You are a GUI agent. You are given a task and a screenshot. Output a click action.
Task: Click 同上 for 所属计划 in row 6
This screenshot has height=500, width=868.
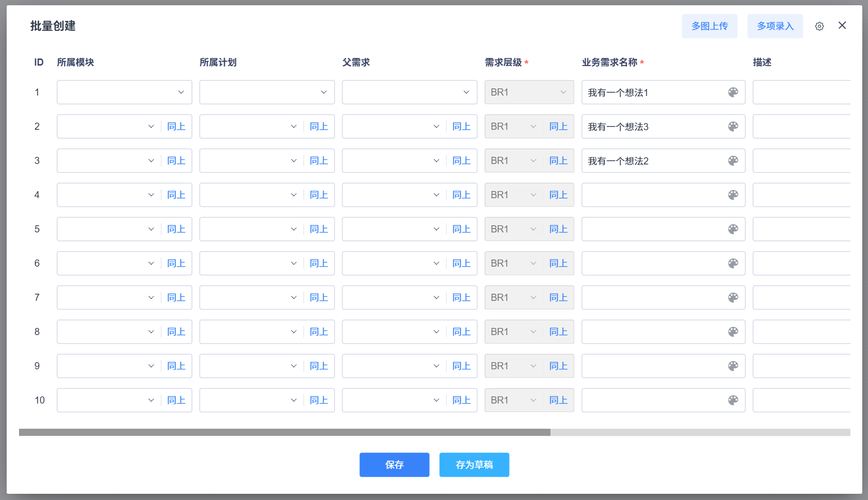point(319,263)
